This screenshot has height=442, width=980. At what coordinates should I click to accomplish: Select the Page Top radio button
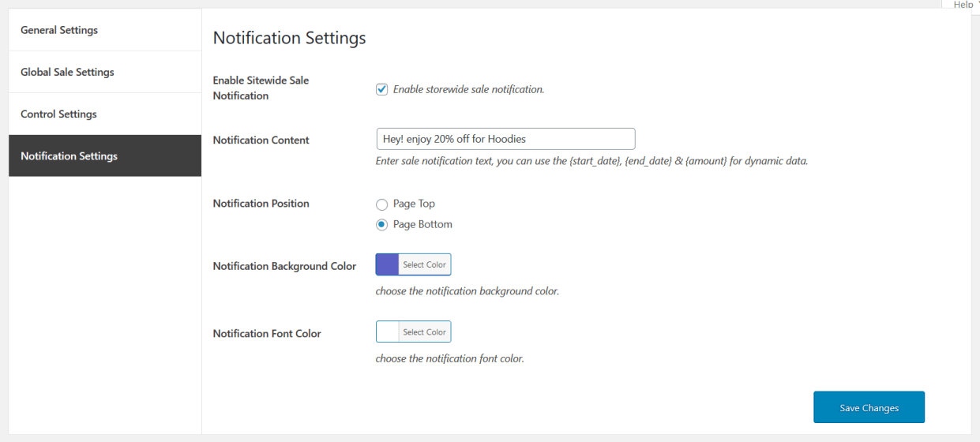pyautogui.click(x=382, y=204)
